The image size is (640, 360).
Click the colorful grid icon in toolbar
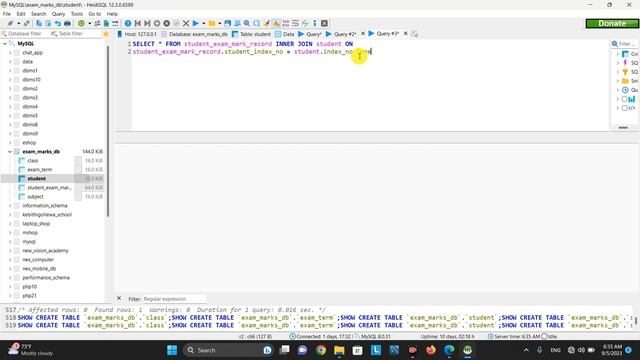pyautogui.click(x=286, y=23)
